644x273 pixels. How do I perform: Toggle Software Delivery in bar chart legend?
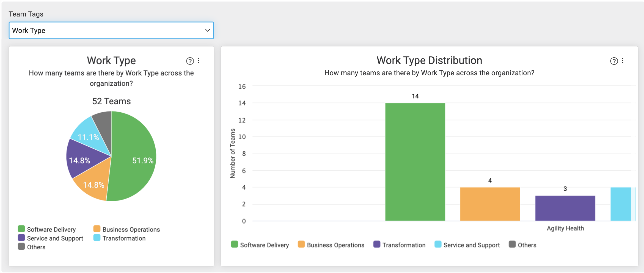(260, 245)
